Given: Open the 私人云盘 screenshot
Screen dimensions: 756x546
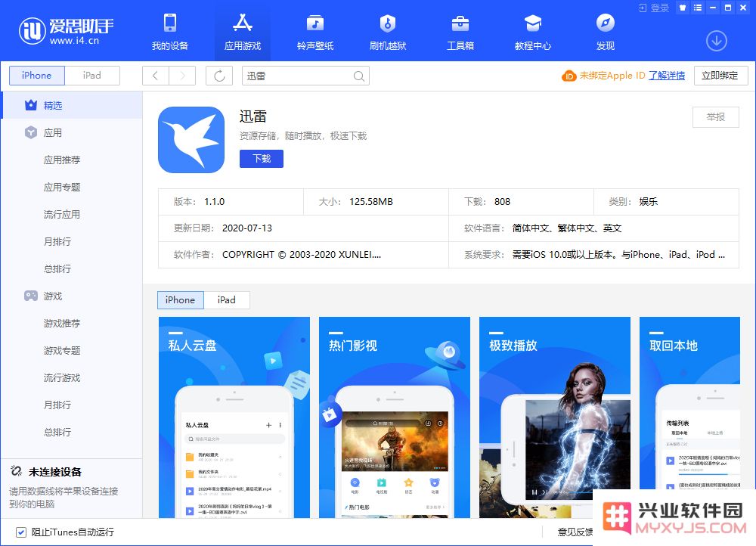Looking at the screenshot, I should tap(234, 417).
